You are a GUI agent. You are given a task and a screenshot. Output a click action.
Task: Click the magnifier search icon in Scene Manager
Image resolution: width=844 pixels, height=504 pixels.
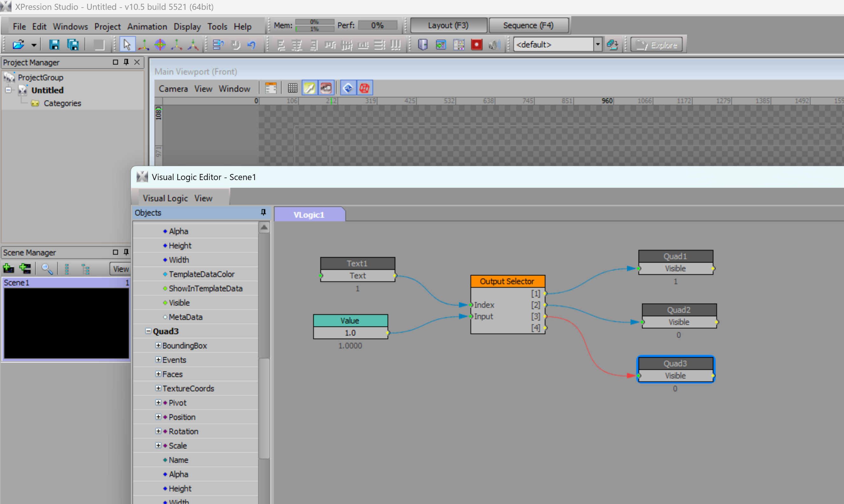click(46, 269)
